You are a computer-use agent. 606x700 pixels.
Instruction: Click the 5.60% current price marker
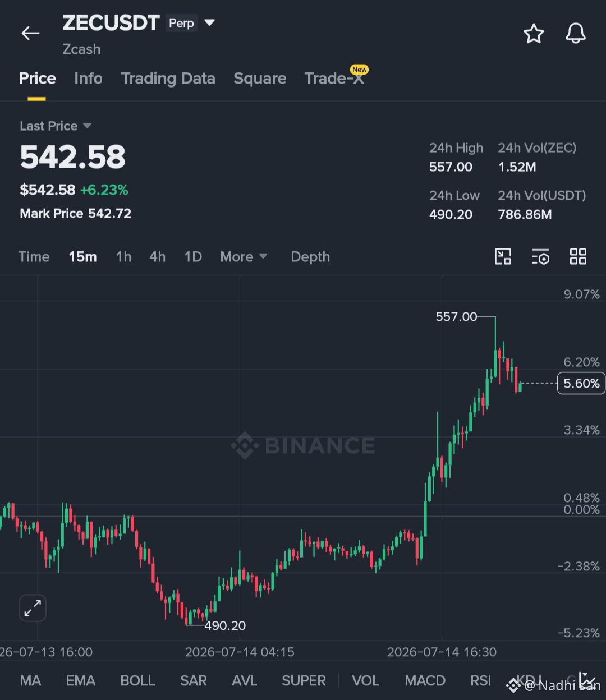[x=581, y=383]
